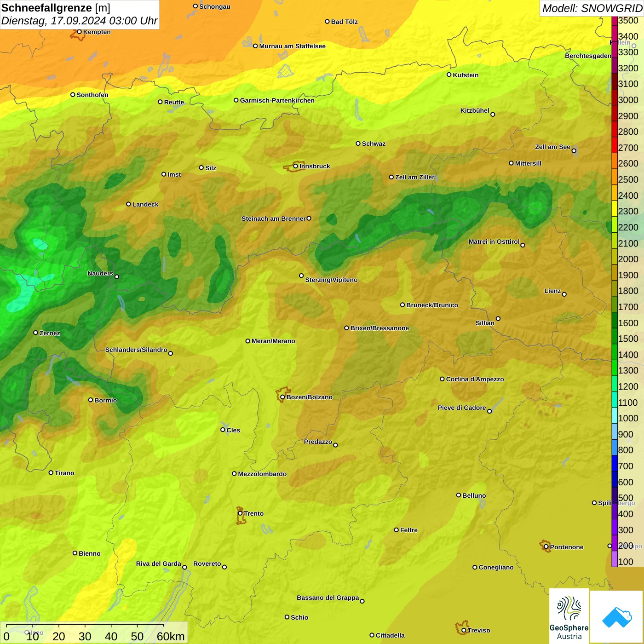Image resolution: width=644 pixels, height=644 pixels.
Task: Click the Conegliano label
Action: coord(496,567)
